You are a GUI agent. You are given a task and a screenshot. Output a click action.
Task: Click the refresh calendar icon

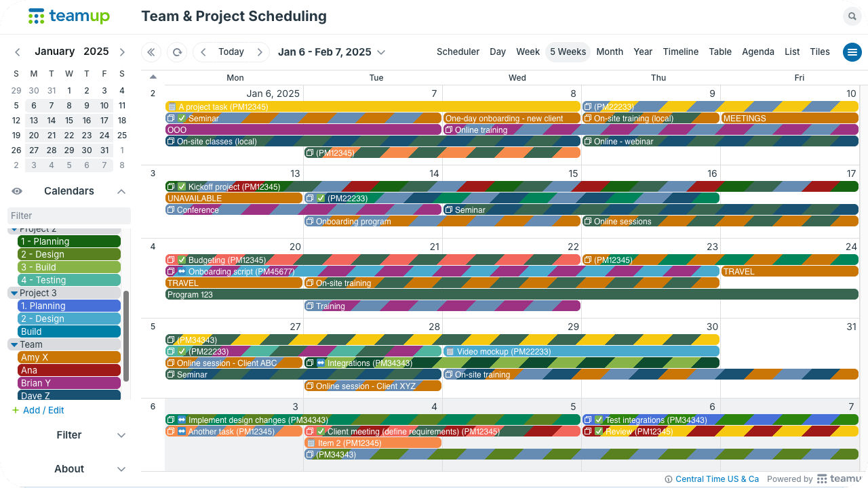(x=177, y=52)
